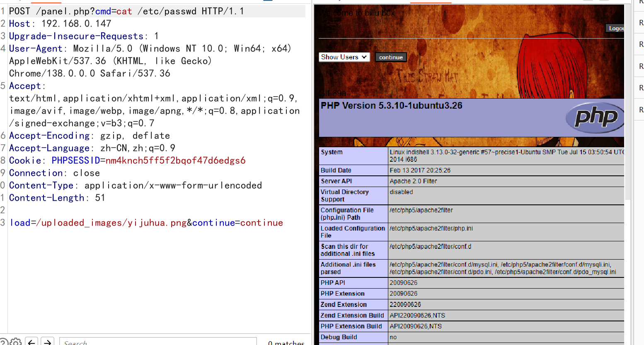Click the PHPSESSID cookie value
The height and width of the screenshot is (345, 644).
[176, 160]
